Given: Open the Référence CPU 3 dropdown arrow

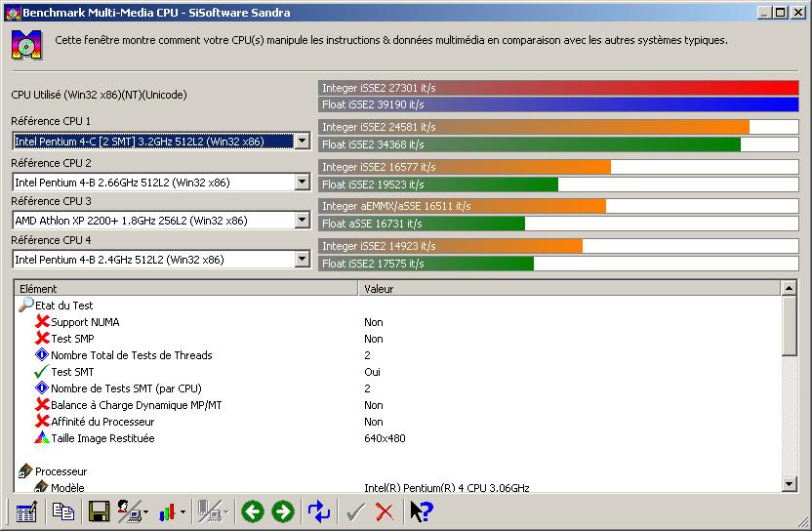Looking at the screenshot, I should click(x=302, y=221).
